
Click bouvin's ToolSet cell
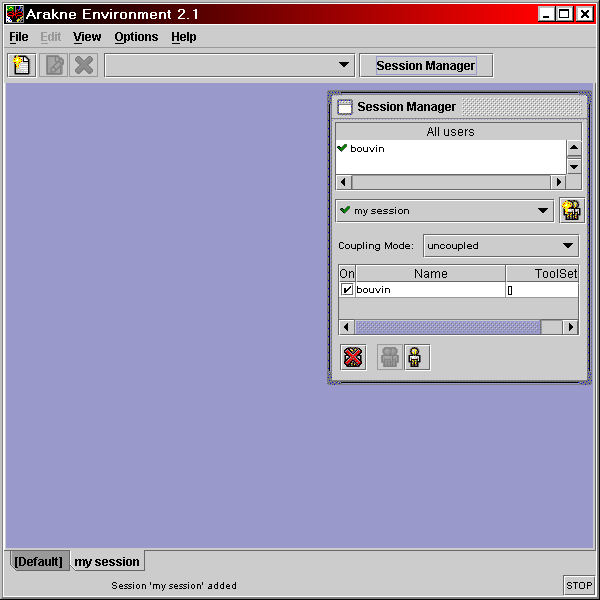coord(542,290)
